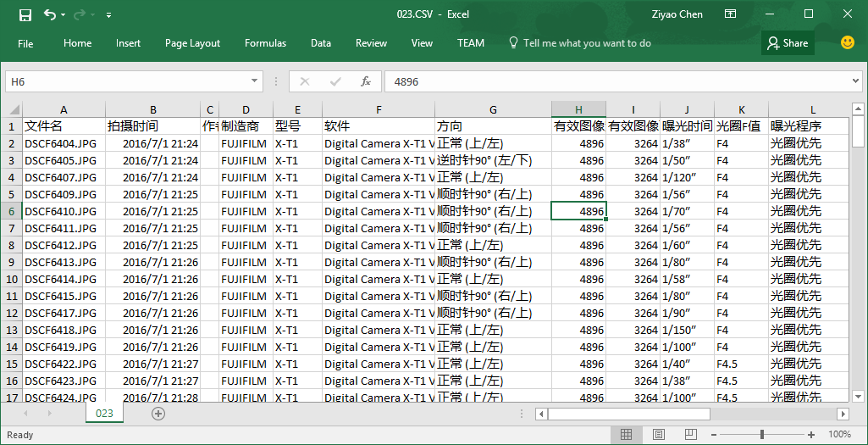Click header cell 制造商

point(246,126)
